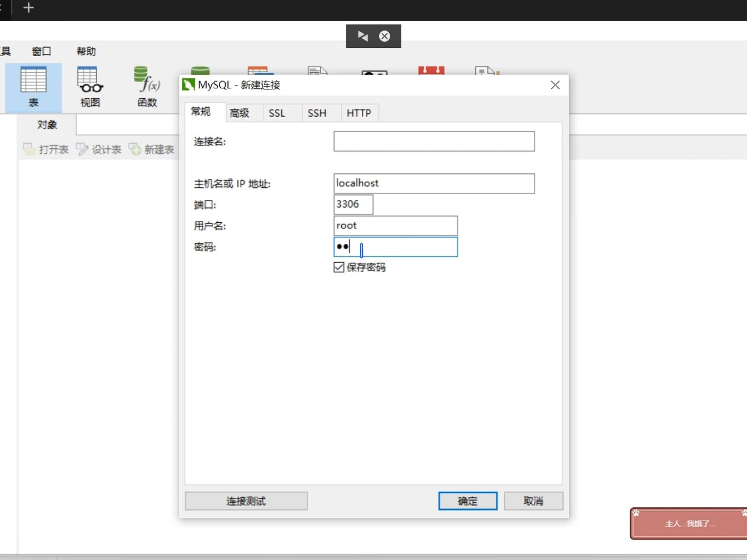This screenshot has height=560, width=747.
Task: Open the 窗口 menu
Action: pos(41,51)
